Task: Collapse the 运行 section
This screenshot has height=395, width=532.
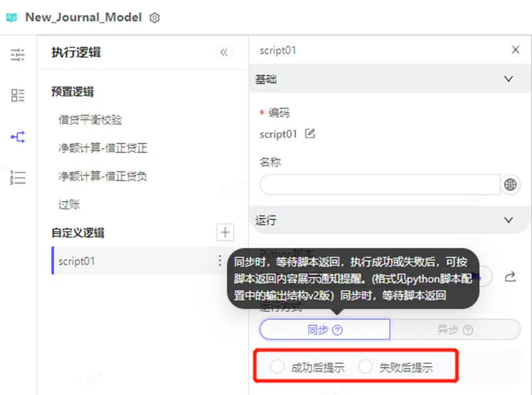Action: point(508,220)
